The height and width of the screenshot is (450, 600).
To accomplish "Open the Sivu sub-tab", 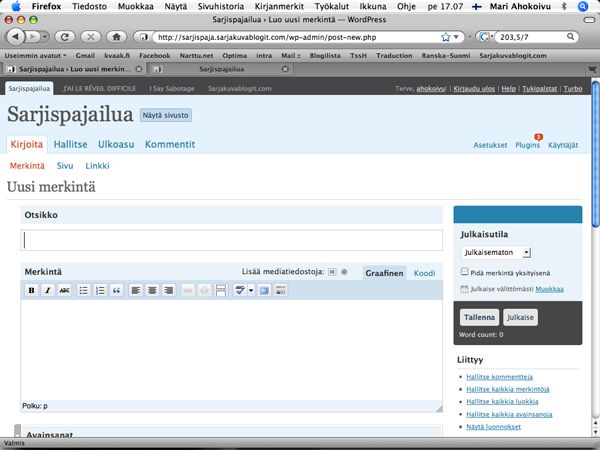I will (x=65, y=166).
